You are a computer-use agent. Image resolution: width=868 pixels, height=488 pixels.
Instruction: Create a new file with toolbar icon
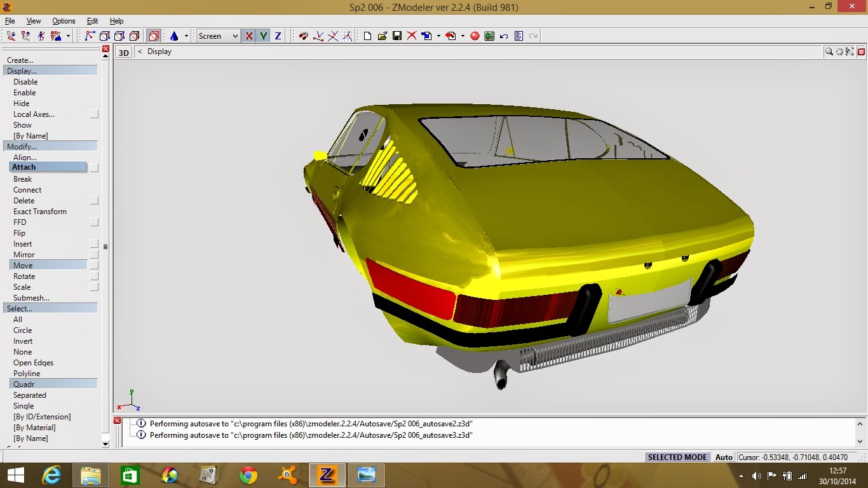[368, 36]
